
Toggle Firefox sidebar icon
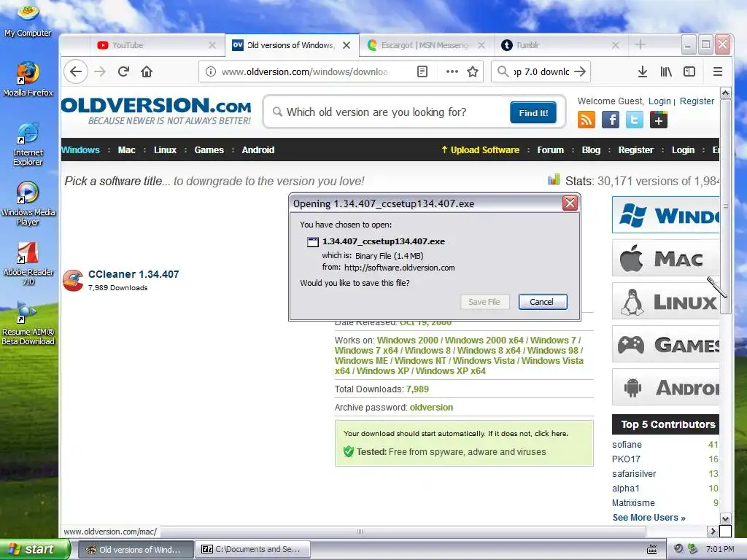[689, 71]
